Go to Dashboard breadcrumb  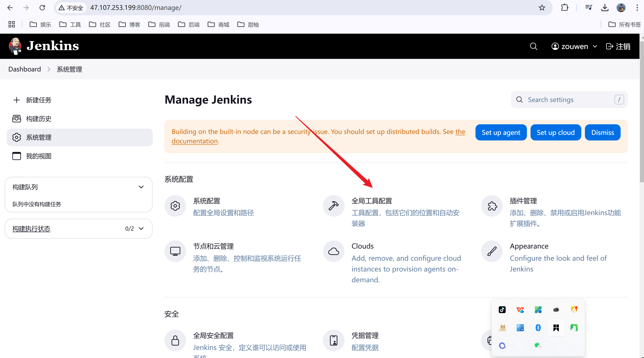(x=24, y=69)
